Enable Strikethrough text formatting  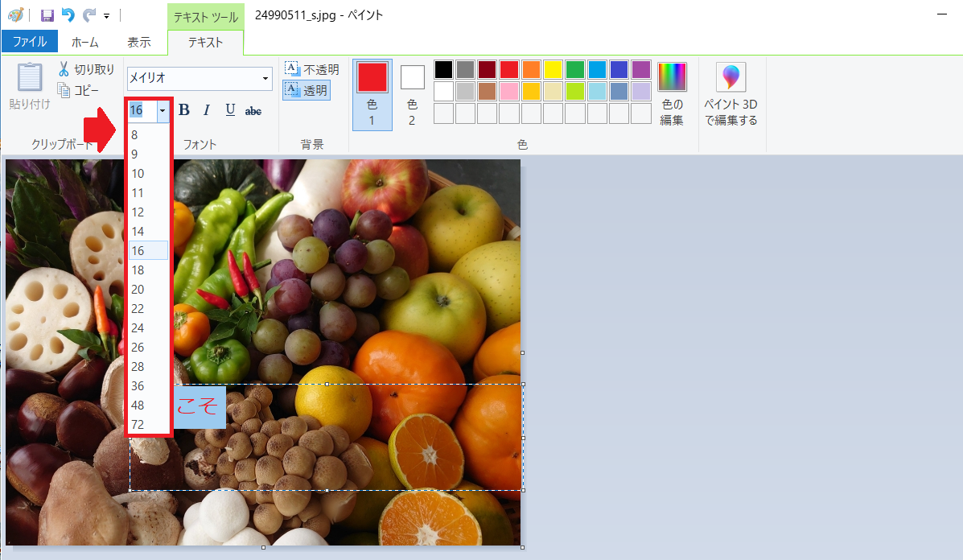(253, 111)
